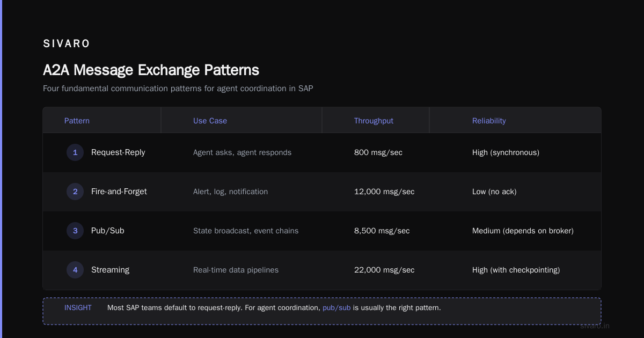644x338 pixels.
Task: Open the pub/sub highlighted link
Action: [x=336, y=308]
